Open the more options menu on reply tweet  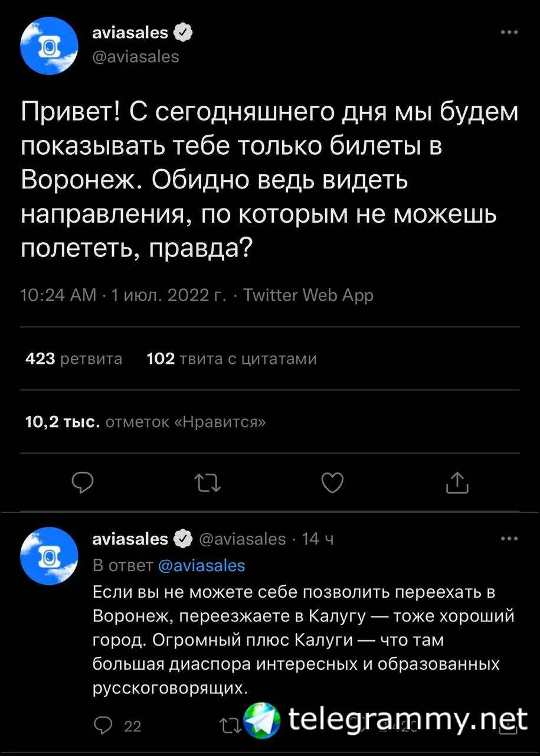click(x=509, y=539)
